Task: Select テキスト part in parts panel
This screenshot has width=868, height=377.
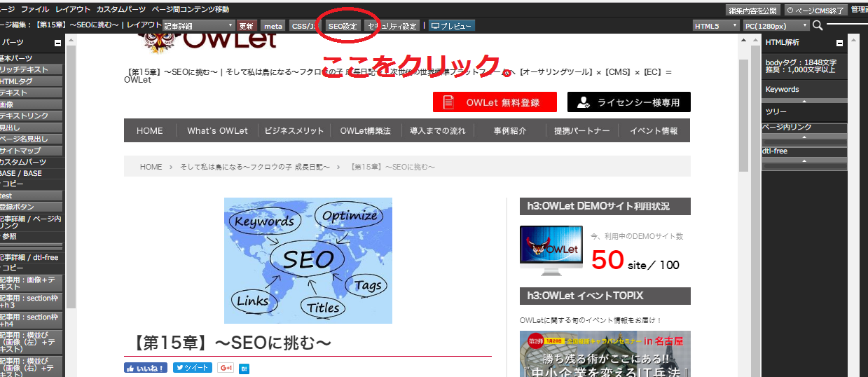Action: point(31,92)
